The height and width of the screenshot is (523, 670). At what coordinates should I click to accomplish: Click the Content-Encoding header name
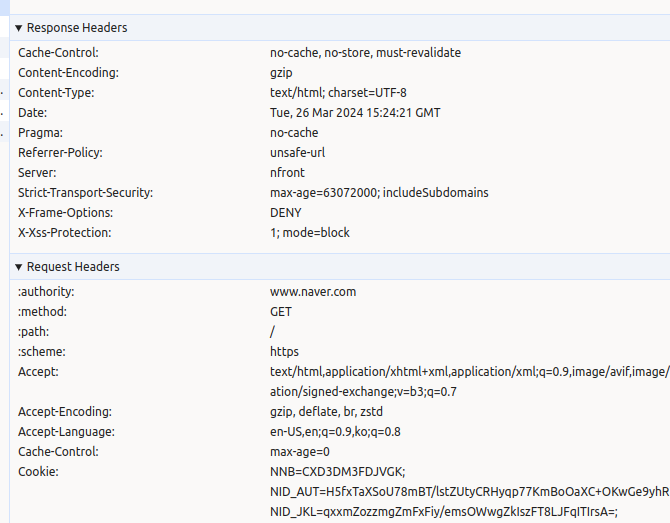pyautogui.click(x=68, y=73)
